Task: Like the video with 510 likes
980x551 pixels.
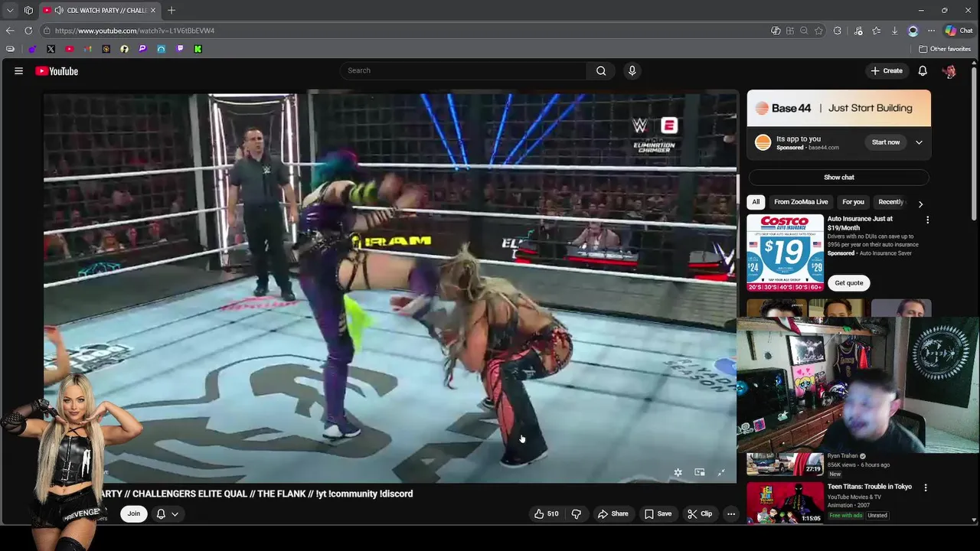Action: pos(546,514)
